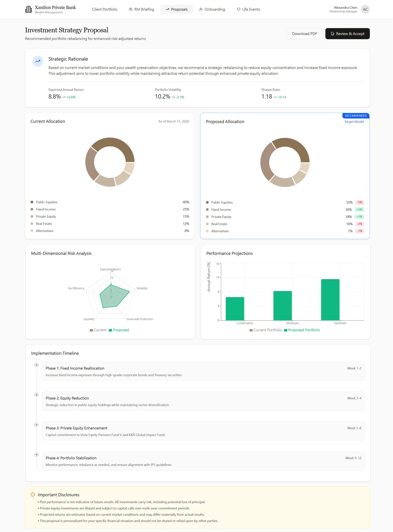Click the Proposals trend icon in navigation
This screenshot has height=532, width=393.
168,9
